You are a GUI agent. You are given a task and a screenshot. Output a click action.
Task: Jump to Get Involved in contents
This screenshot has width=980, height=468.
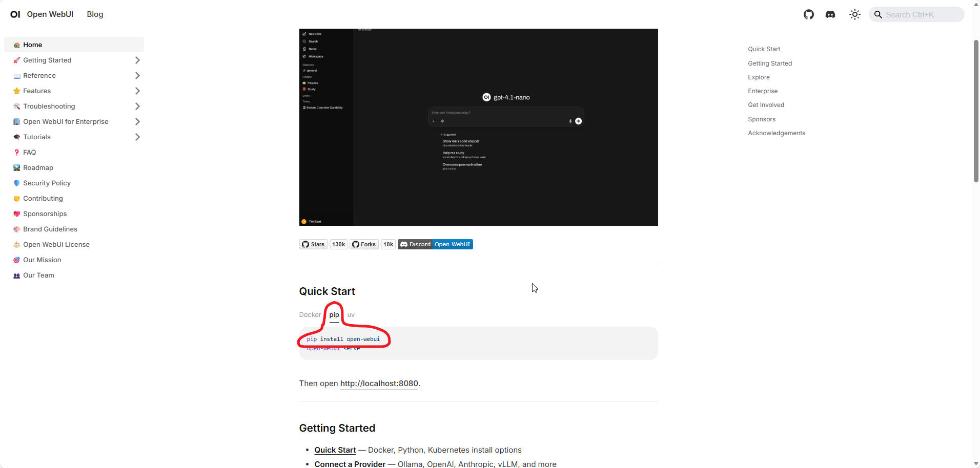click(766, 105)
